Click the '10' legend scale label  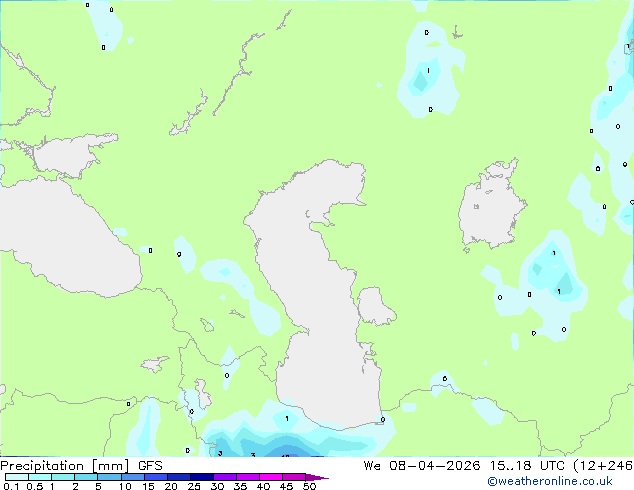coord(125,486)
